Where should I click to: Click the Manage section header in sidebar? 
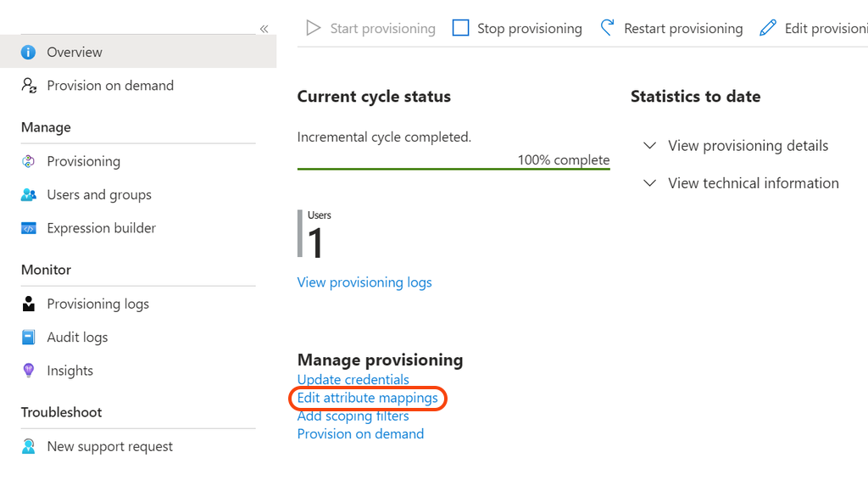pyautogui.click(x=46, y=127)
